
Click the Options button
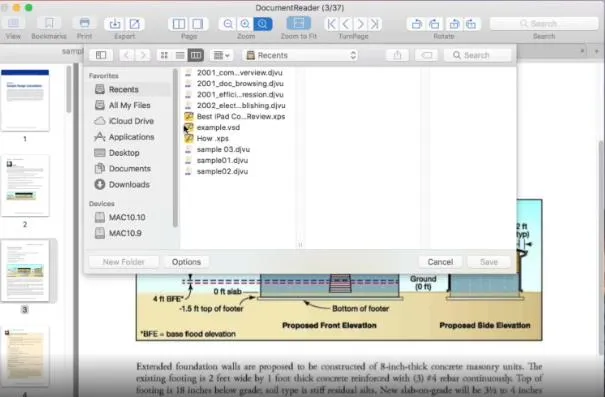[186, 262]
